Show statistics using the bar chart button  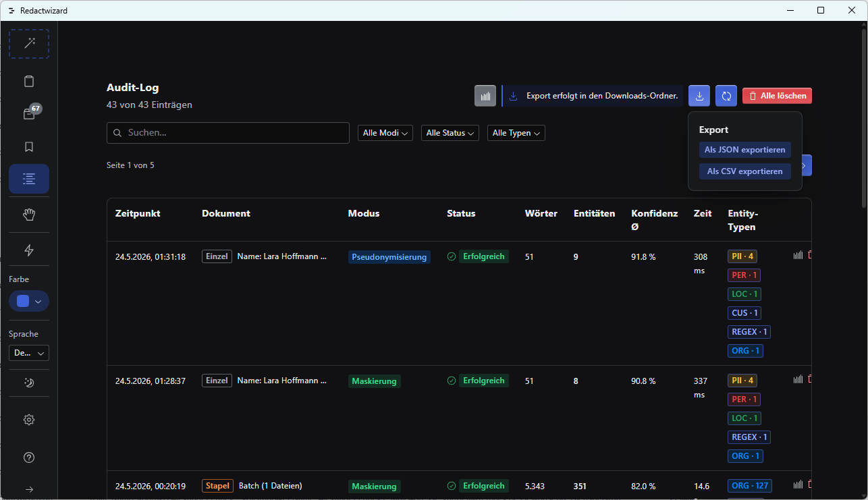[x=485, y=96]
